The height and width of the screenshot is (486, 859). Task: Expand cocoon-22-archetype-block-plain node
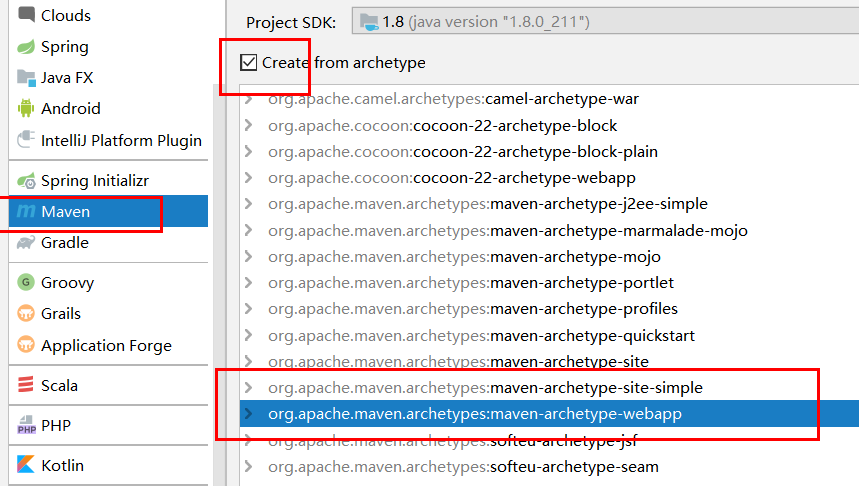[249, 151]
